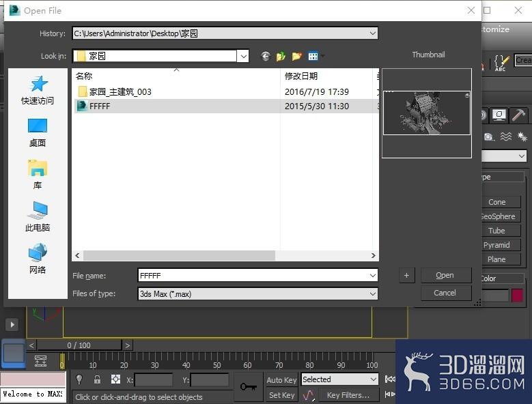Expand the History path dropdown

[x=372, y=33]
